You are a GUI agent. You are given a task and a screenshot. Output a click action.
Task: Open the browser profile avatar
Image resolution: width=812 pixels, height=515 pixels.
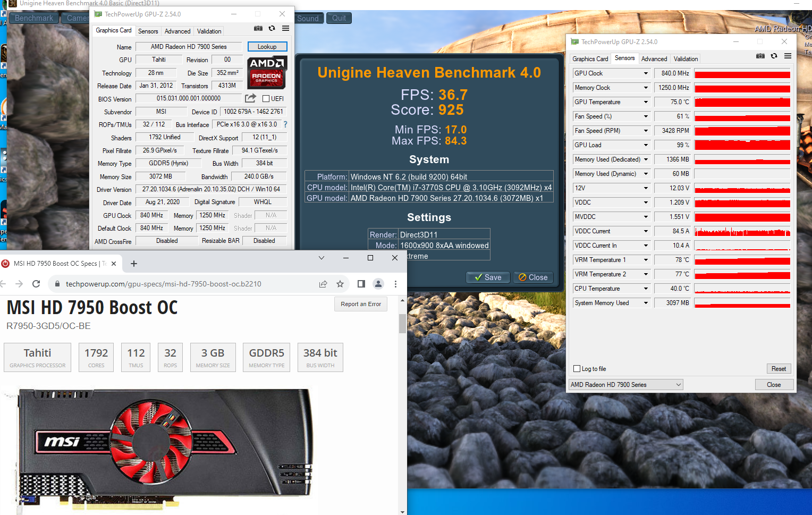[x=378, y=284]
